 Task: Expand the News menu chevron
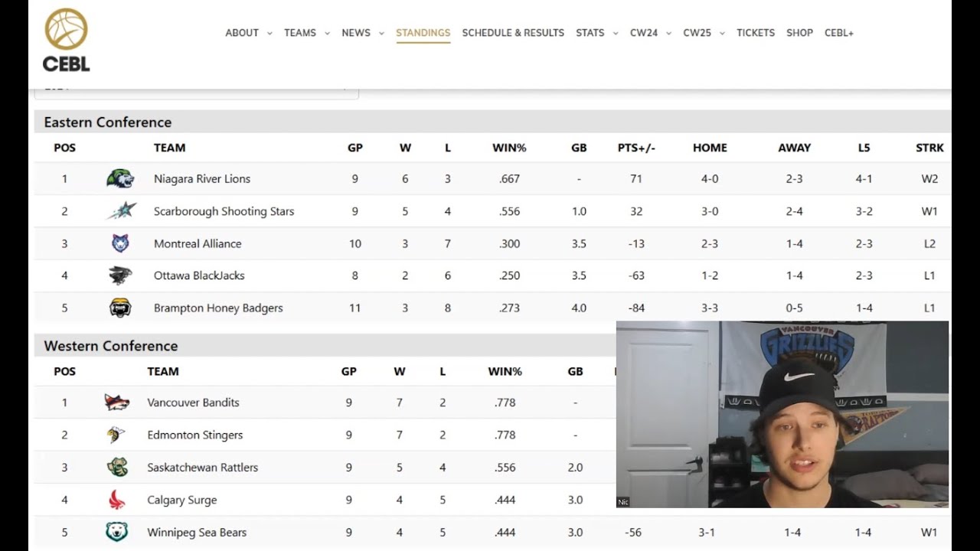(x=381, y=33)
